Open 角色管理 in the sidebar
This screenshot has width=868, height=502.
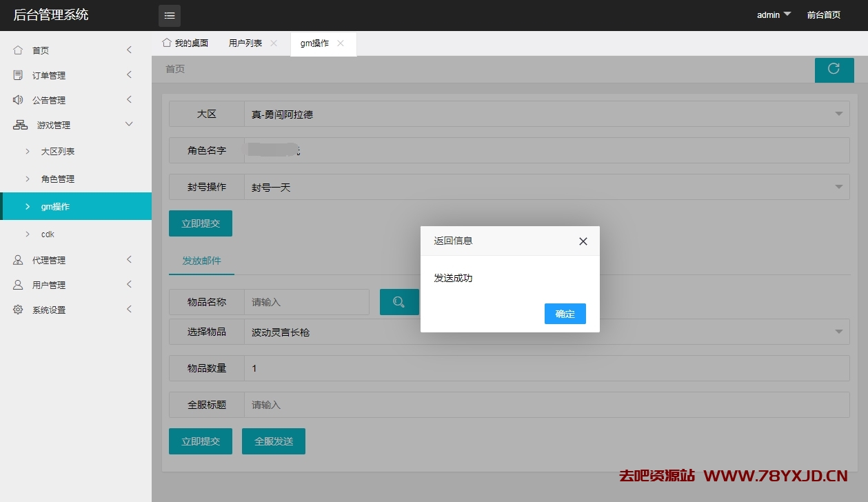pyautogui.click(x=76, y=179)
